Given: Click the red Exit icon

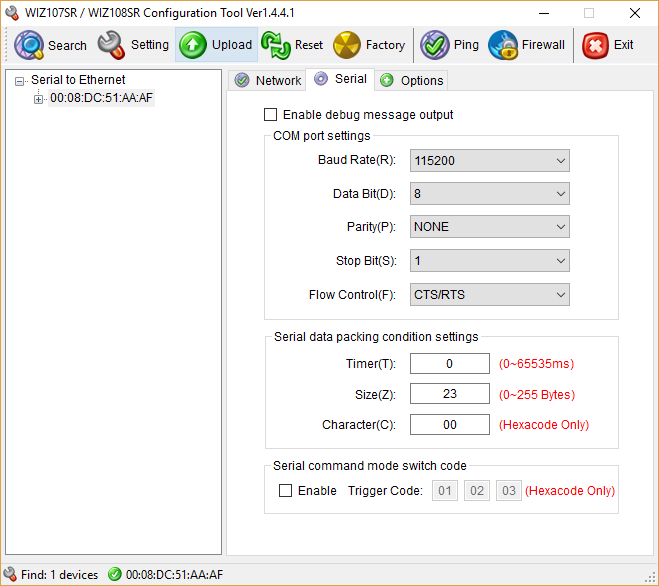Looking at the screenshot, I should 595,45.
